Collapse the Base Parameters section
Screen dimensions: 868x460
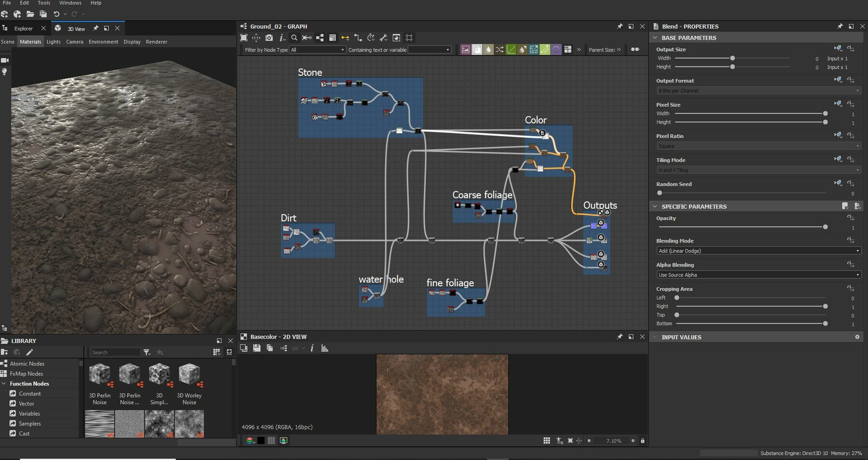[656, 38]
